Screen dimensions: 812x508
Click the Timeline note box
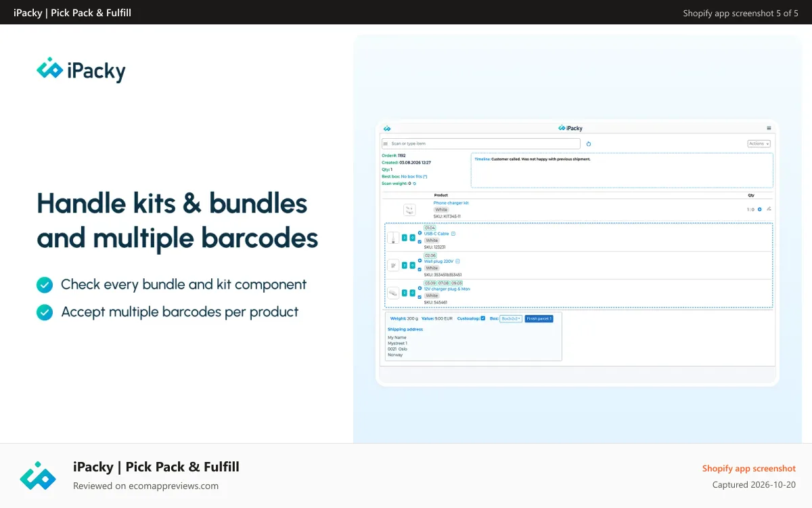[622, 170]
